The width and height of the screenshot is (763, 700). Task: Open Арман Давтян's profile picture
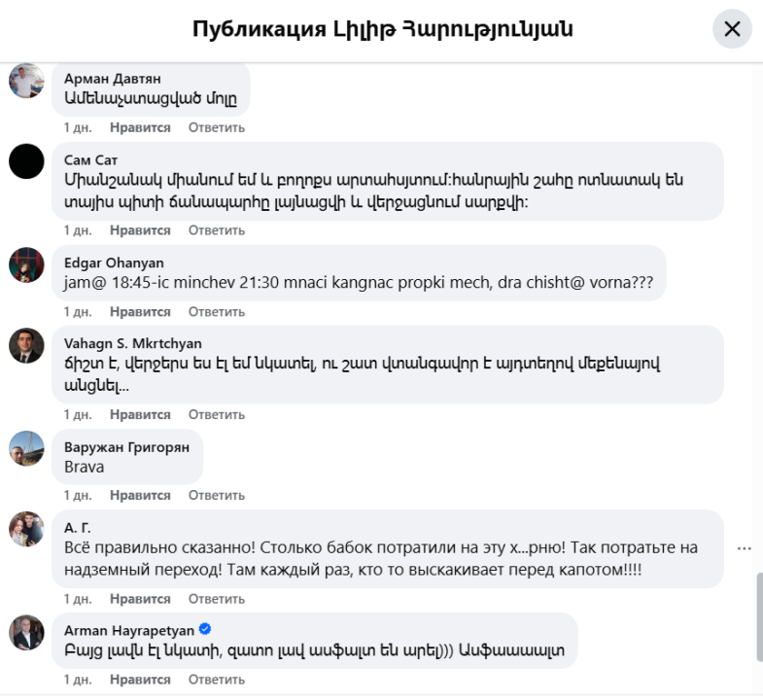click(x=26, y=81)
